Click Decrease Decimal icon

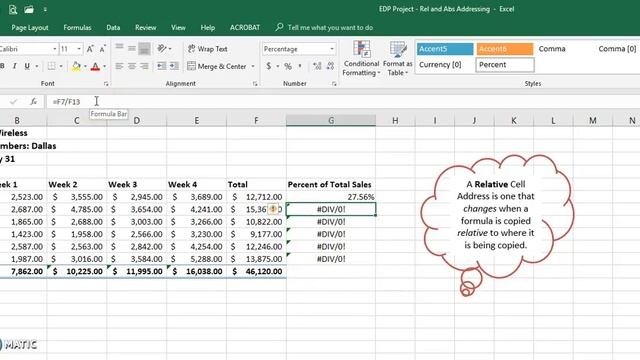tap(330, 66)
